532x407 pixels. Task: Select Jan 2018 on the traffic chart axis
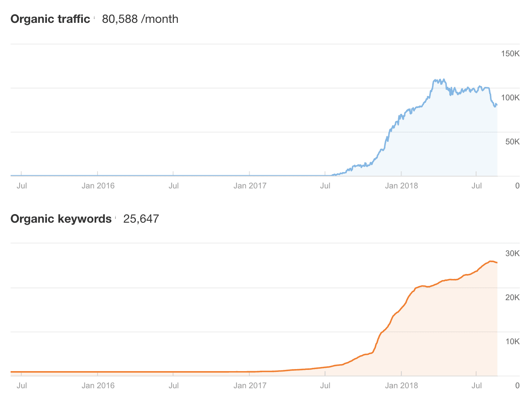(x=401, y=186)
